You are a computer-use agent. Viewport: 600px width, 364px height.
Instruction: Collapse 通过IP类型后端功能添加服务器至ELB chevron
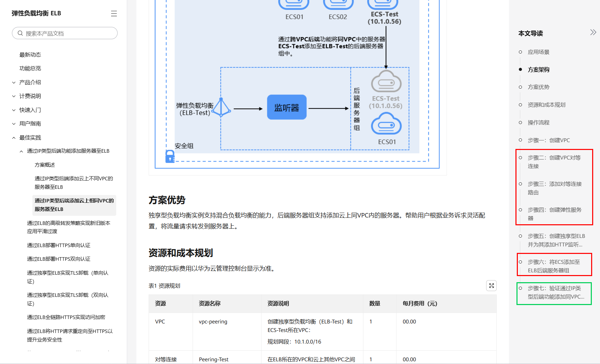[x=21, y=151]
